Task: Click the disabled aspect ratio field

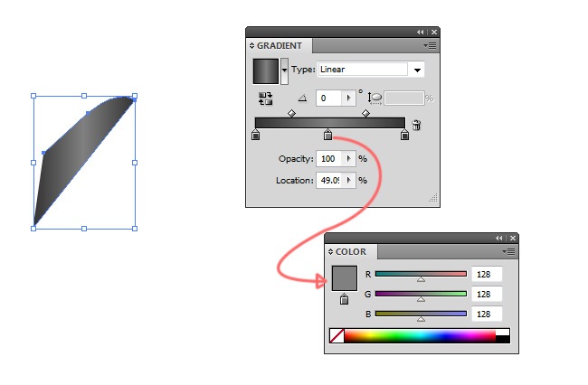Action: tap(404, 99)
